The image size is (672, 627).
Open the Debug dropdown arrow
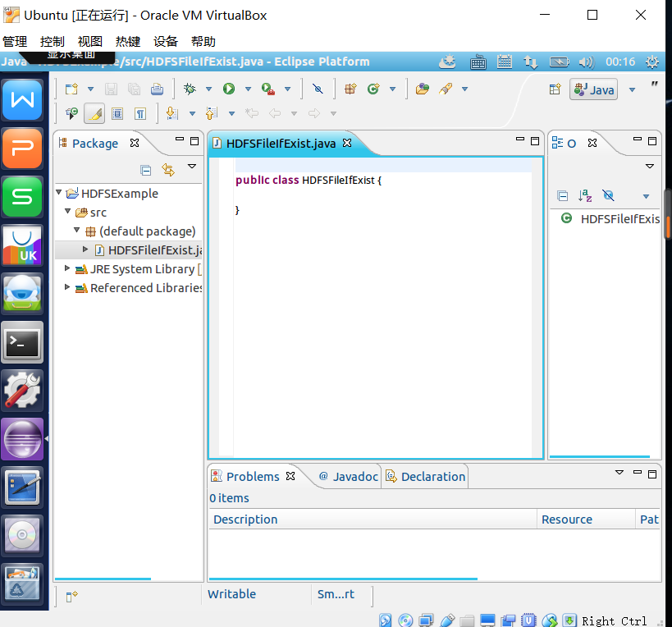pos(208,89)
